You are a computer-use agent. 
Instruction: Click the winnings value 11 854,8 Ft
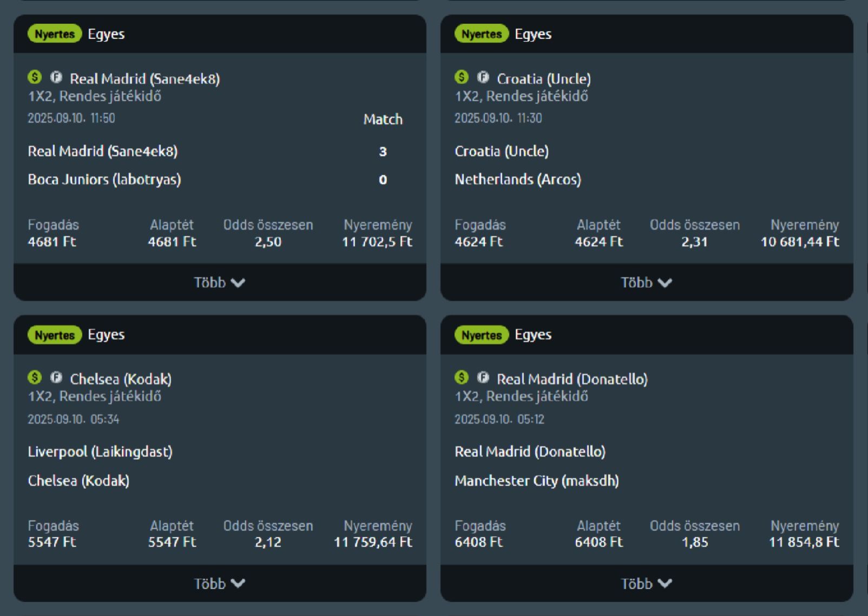(x=804, y=542)
